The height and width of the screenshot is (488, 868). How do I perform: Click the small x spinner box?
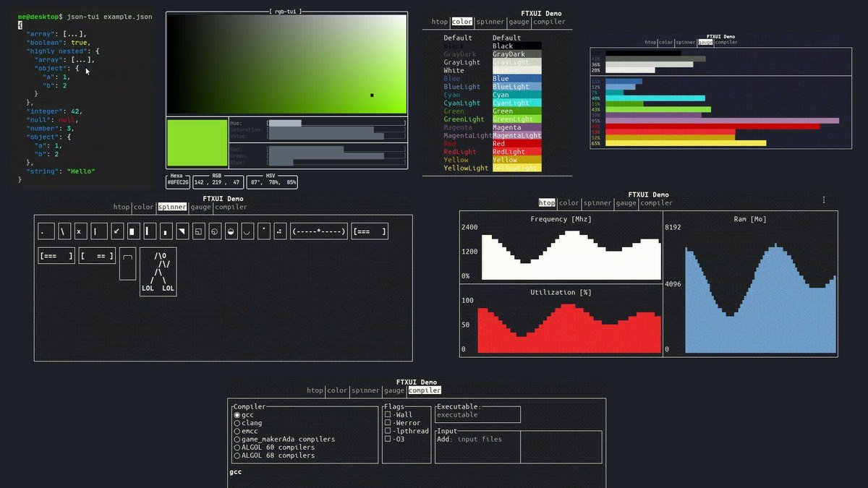[x=80, y=231]
